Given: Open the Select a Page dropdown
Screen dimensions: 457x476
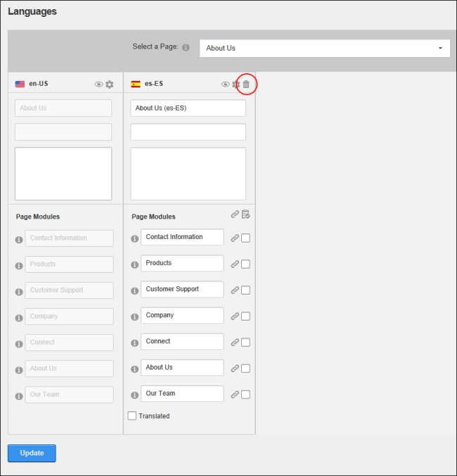Looking at the screenshot, I should pyautogui.click(x=325, y=48).
